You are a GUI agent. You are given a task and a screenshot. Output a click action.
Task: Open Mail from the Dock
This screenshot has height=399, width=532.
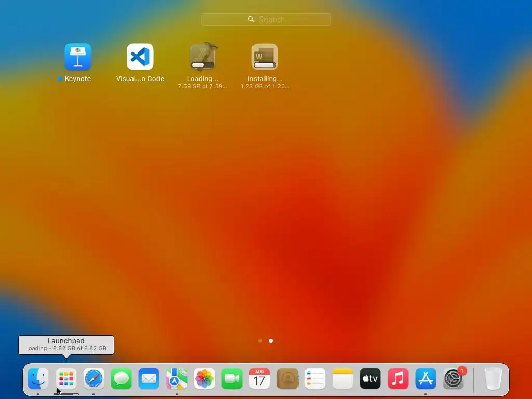149,379
